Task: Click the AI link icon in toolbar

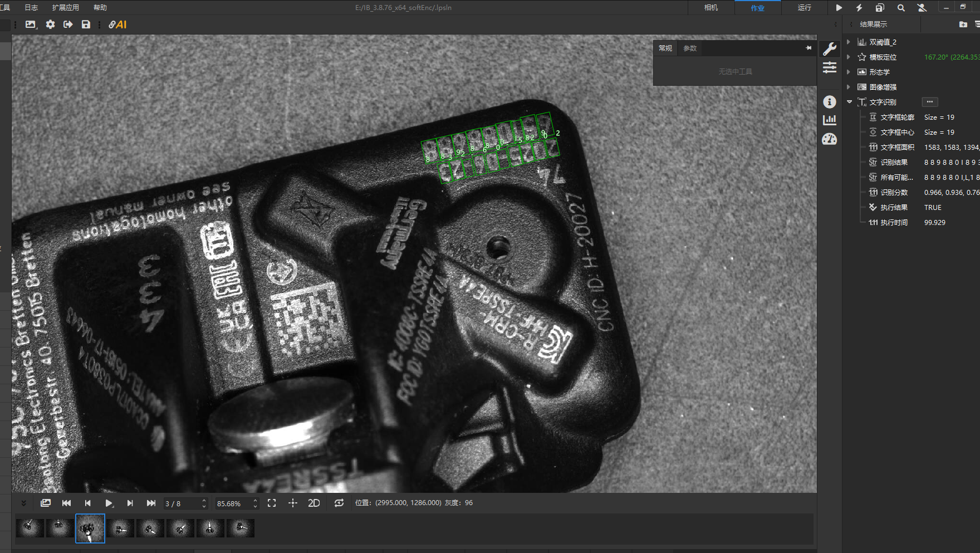Action: point(117,25)
